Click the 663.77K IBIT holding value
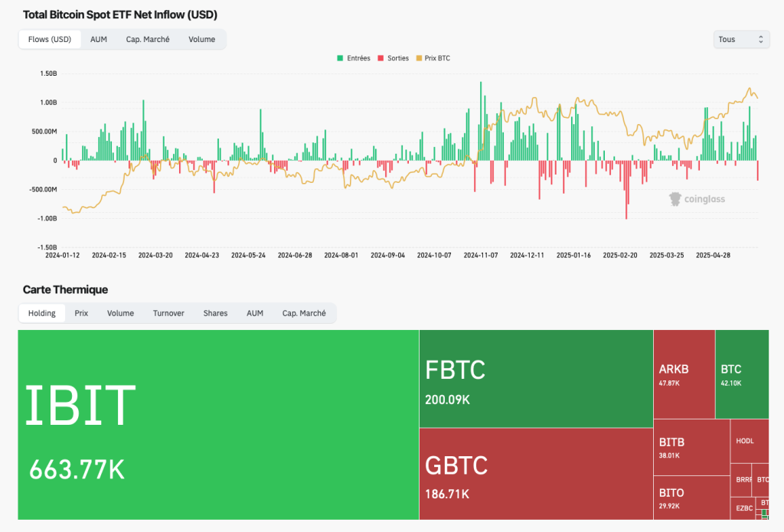 (x=77, y=469)
